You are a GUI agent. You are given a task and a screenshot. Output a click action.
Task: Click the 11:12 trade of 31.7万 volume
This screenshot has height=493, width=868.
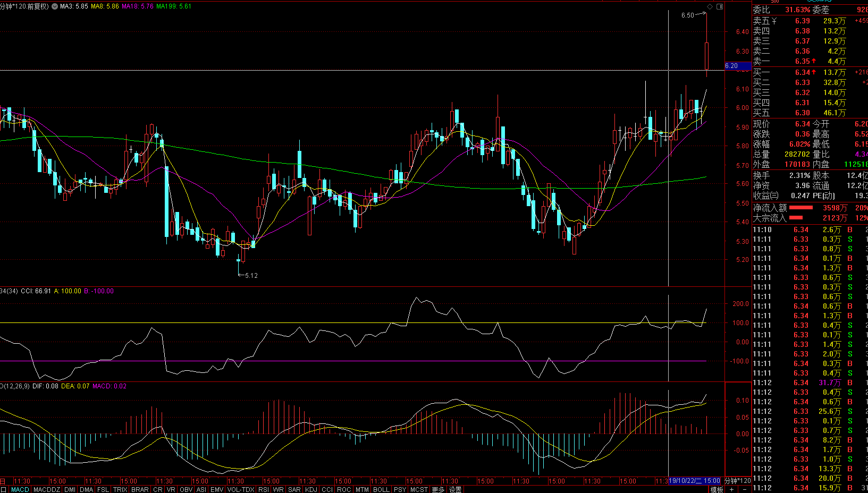click(x=810, y=383)
